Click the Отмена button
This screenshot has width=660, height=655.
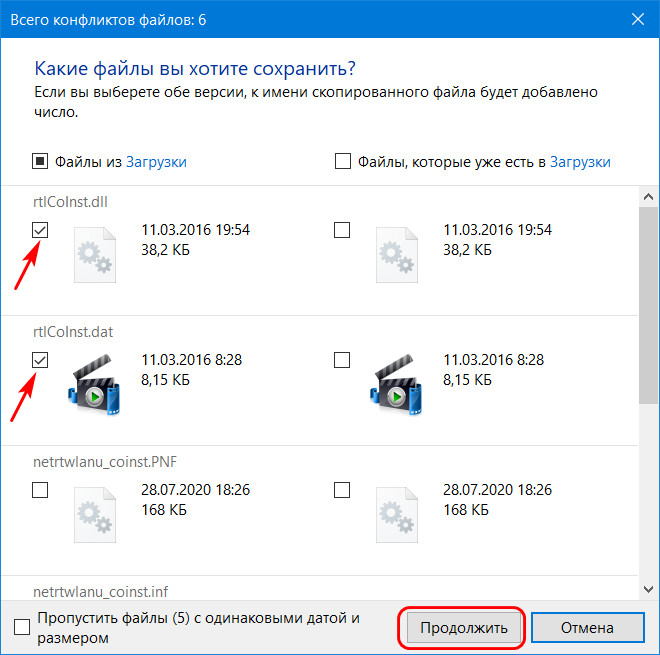[587, 628]
